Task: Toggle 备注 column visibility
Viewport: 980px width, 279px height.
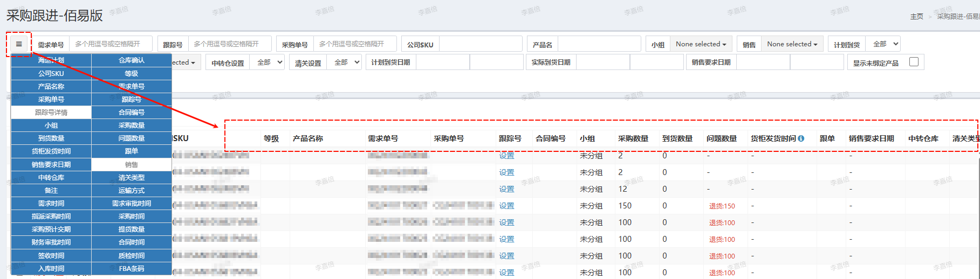Action: tap(51, 190)
